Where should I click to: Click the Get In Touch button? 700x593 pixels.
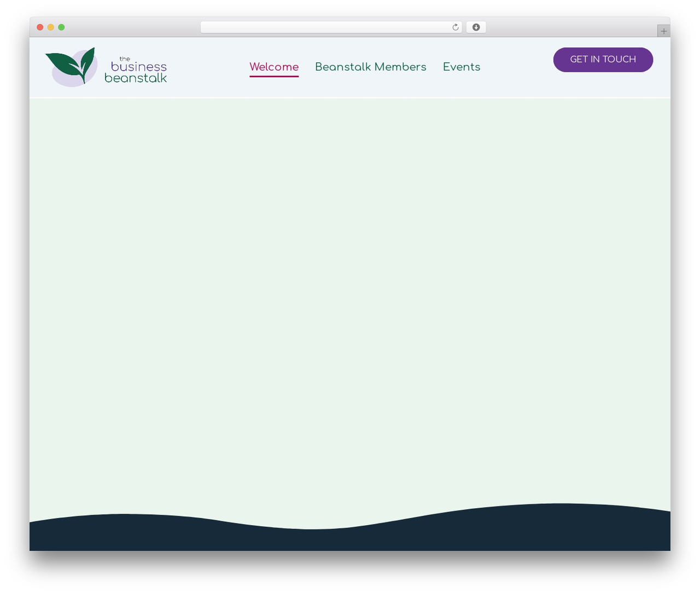tap(603, 60)
